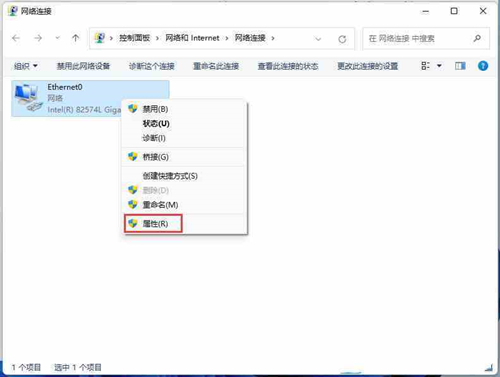500x377 pixels.
Task: Click 禁用此网络设备 in toolbar
Action: point(83,66)
